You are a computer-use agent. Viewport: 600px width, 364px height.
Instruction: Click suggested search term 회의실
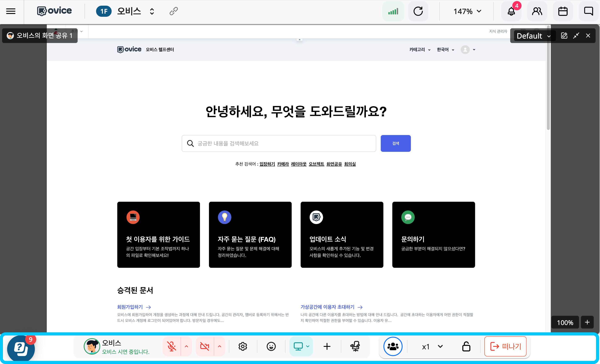tap(350, 164)
